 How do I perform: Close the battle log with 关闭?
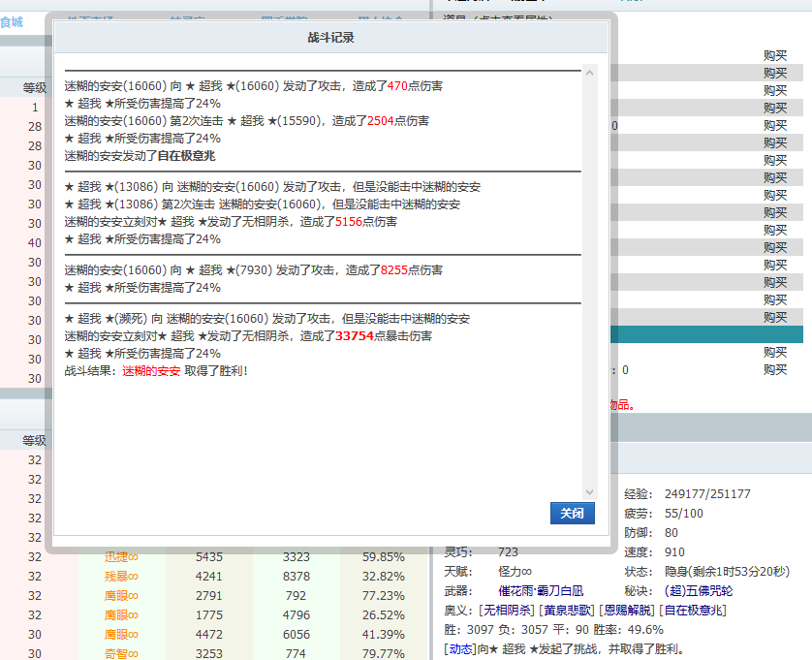pos(573,514)
